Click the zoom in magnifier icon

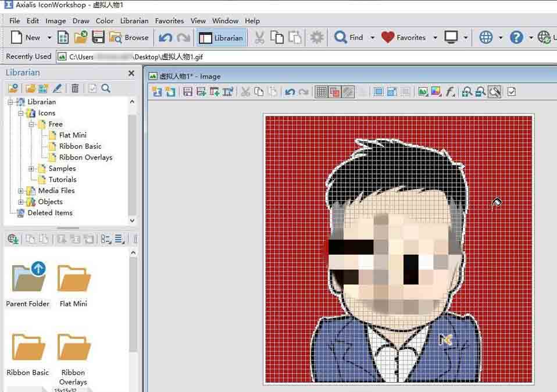[x=467, y=92]
